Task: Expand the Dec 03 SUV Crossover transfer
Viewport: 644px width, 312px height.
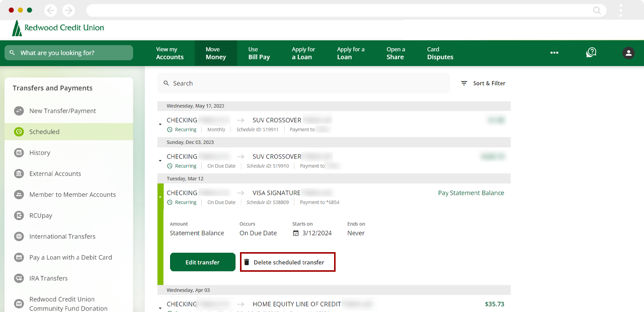Action: click(160, 161)
